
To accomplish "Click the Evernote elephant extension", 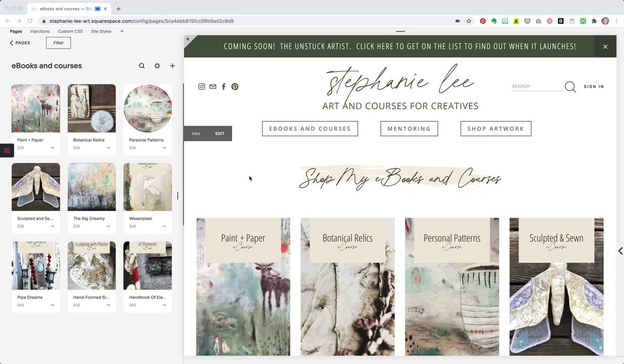I will tap(494, 21).
